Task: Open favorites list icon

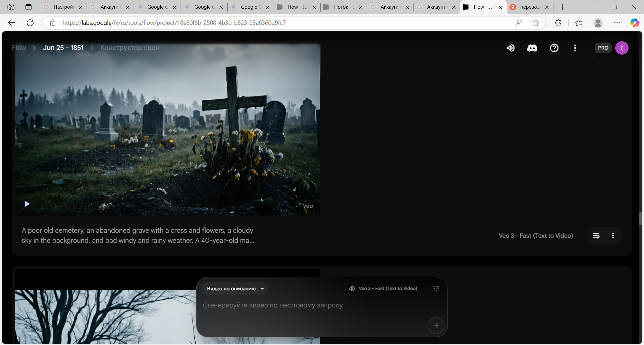Action: pyautogui.click(x=579, y=23)
